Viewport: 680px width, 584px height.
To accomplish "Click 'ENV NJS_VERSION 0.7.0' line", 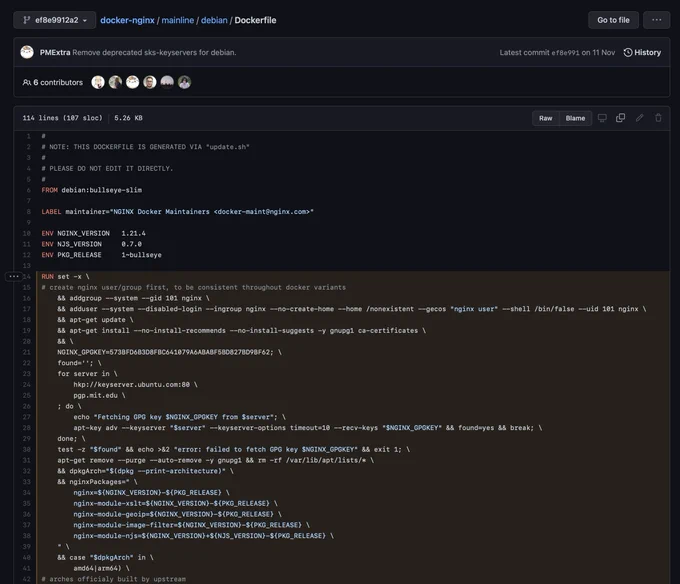I will (92, 244).
